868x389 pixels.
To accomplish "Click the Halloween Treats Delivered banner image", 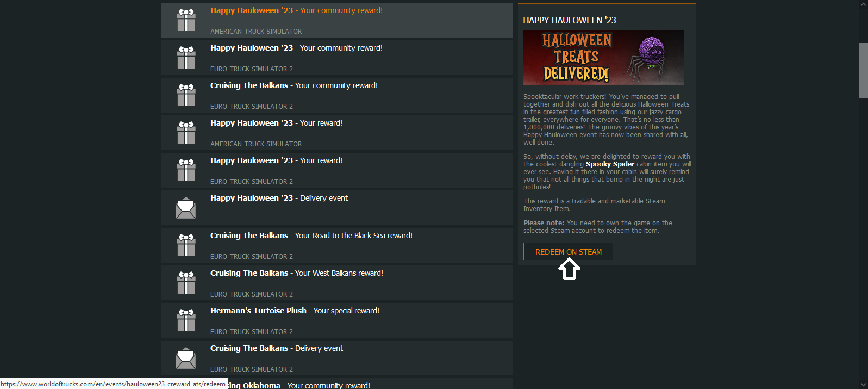I will (x=603, y=58).
